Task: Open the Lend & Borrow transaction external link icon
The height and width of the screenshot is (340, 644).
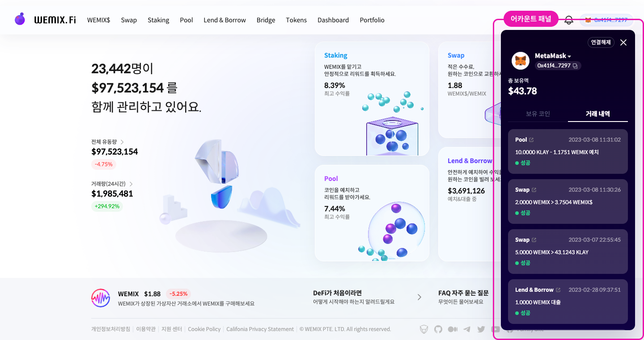Action: pyautogui.click(x=558, y=290)
